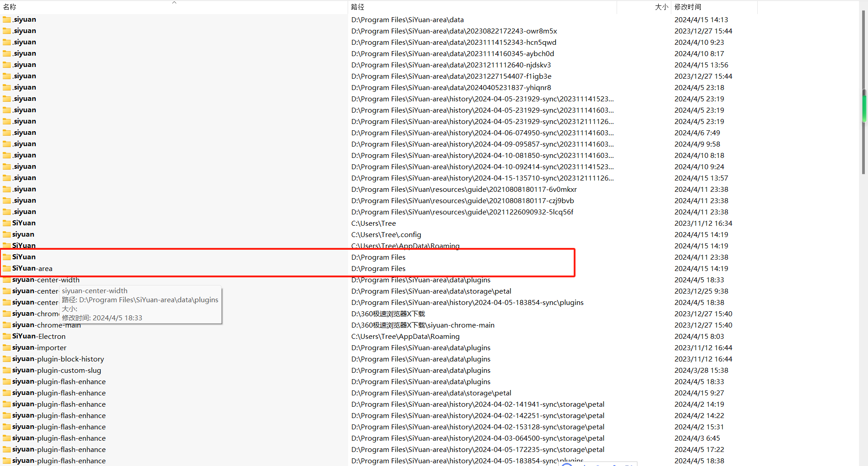Click the .siyuan folder icon for 20240405231837-yhiqnr8
Screen dimensions: 868x466
coord(7,88)
